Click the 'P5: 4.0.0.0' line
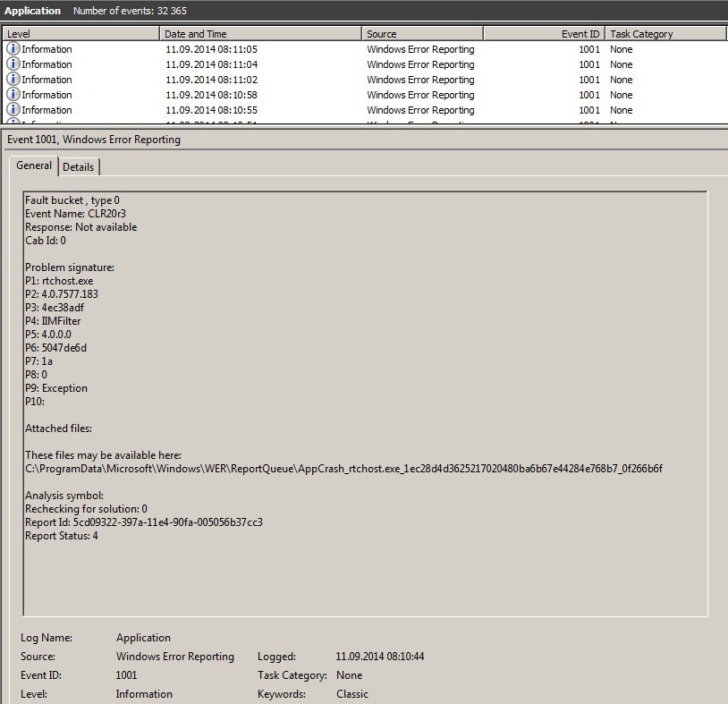 click(48, 335)
